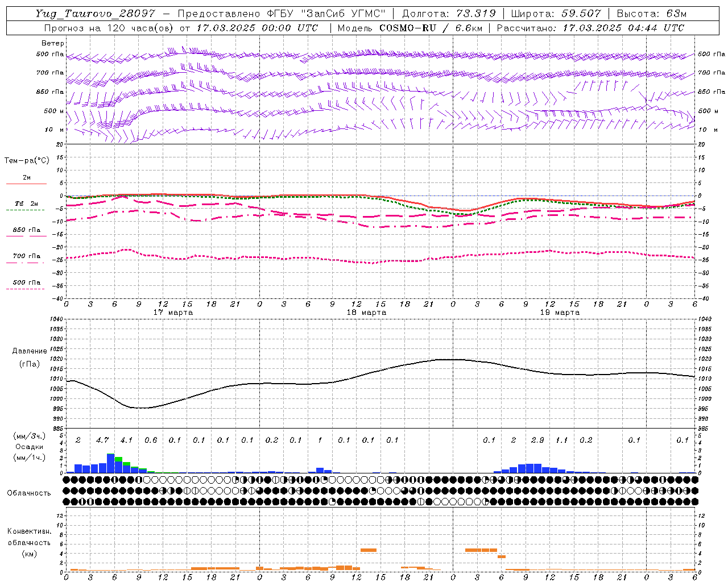
Task: Click the '18 марта' date label
Action: pyautogui.click(x=366, y=313)
